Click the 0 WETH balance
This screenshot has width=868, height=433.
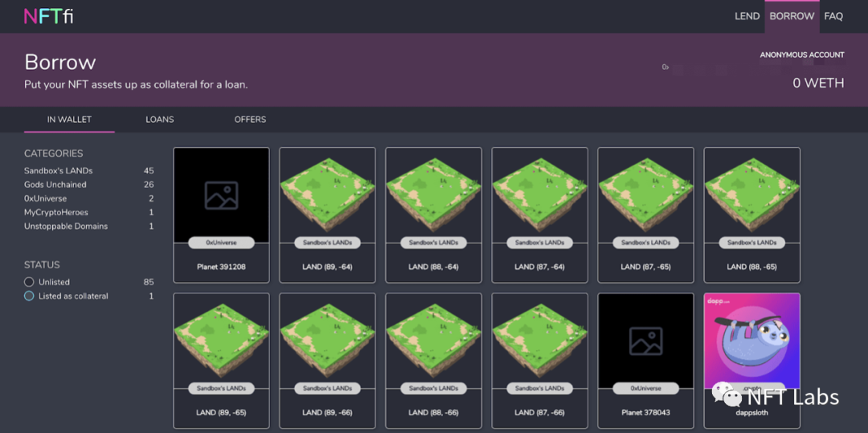click(x=818, y=84)
